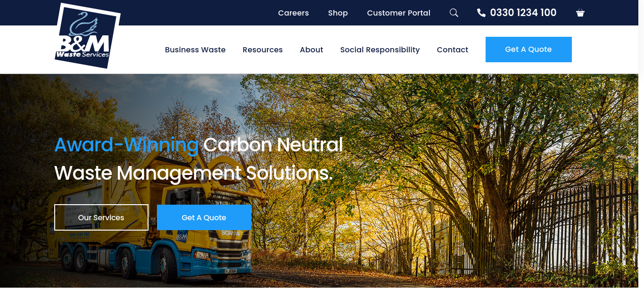644x307 pixels.
Task: Expand the About menu
Action: tap(312, 50)
